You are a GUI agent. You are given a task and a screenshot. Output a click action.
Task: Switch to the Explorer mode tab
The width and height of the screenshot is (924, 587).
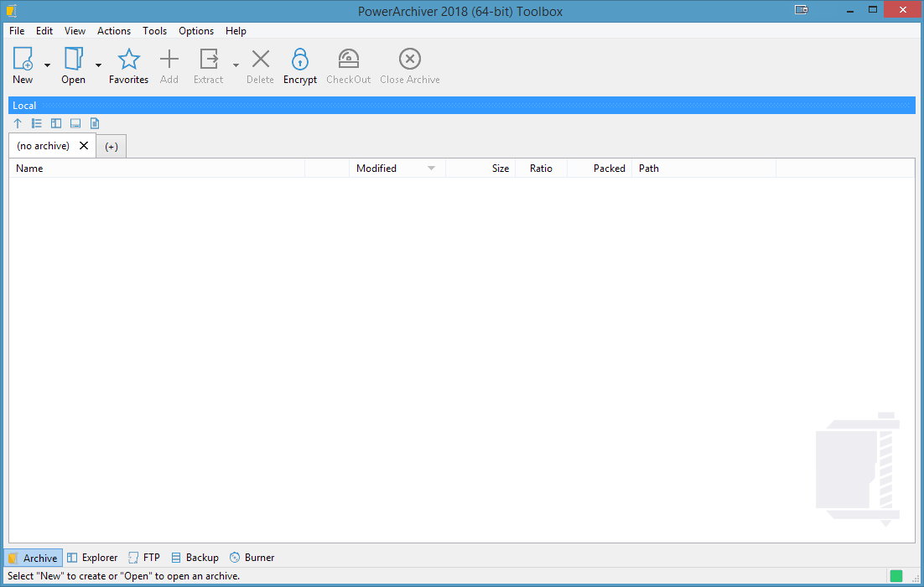(x=92, y=558)
